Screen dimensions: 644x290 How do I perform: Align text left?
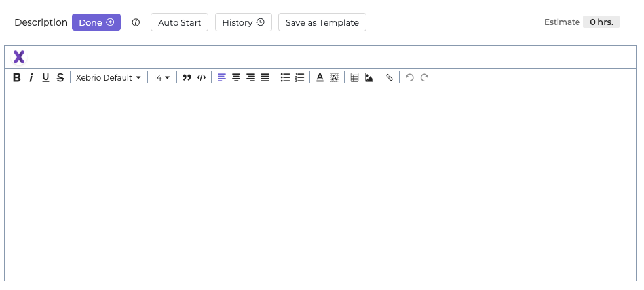pyautogui.click(x=221, y=77)
